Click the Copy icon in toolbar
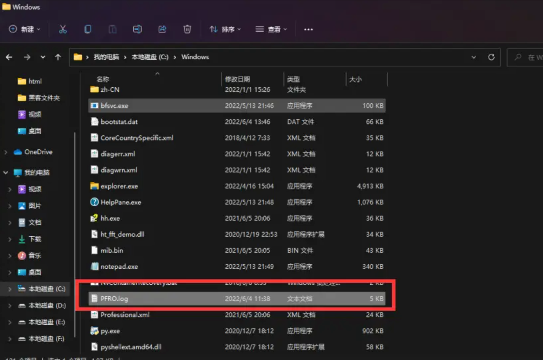This screenshot has width=543, height=360. pyautogui.click(x=88, y=29)
